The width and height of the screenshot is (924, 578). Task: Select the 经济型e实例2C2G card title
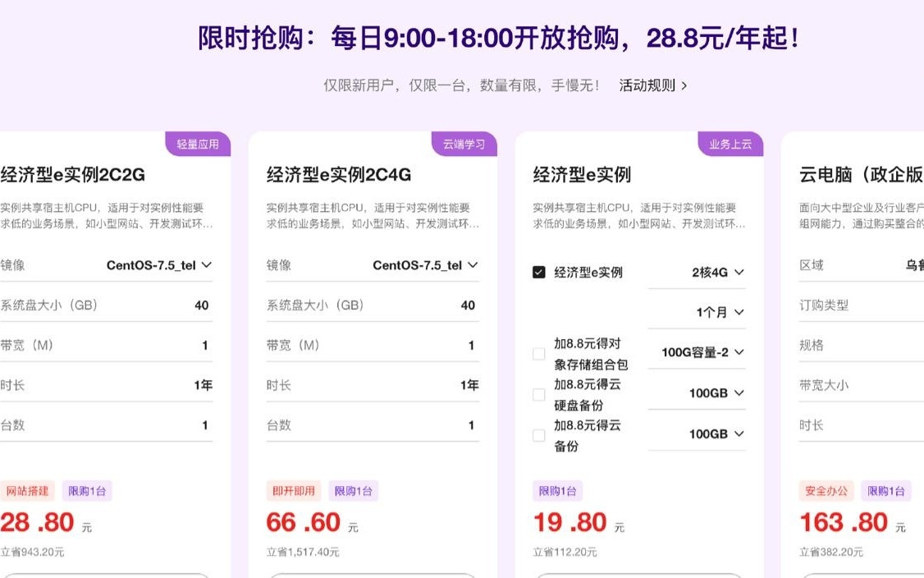point(72,175)
